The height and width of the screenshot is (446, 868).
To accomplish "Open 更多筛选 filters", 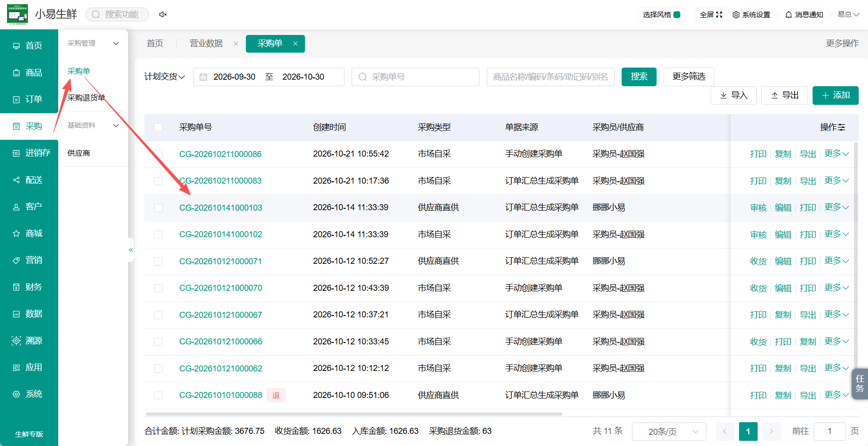I will coord(689,77).
